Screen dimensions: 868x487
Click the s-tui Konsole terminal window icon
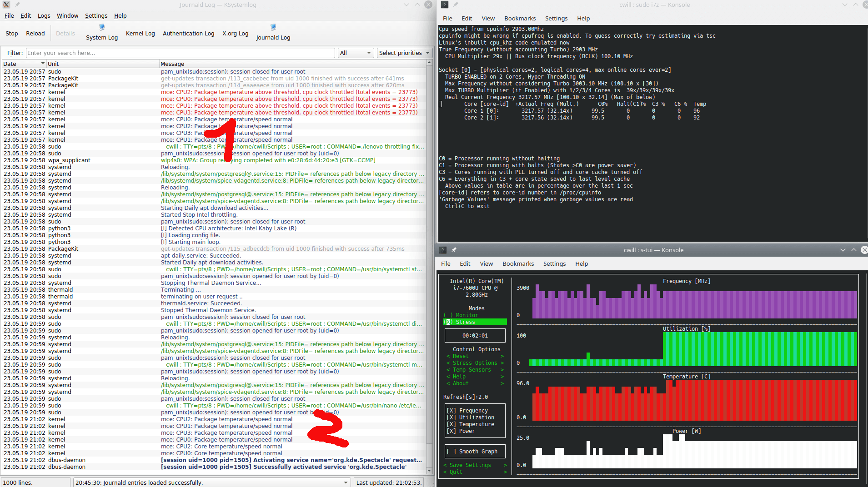[x=442, y=250]
